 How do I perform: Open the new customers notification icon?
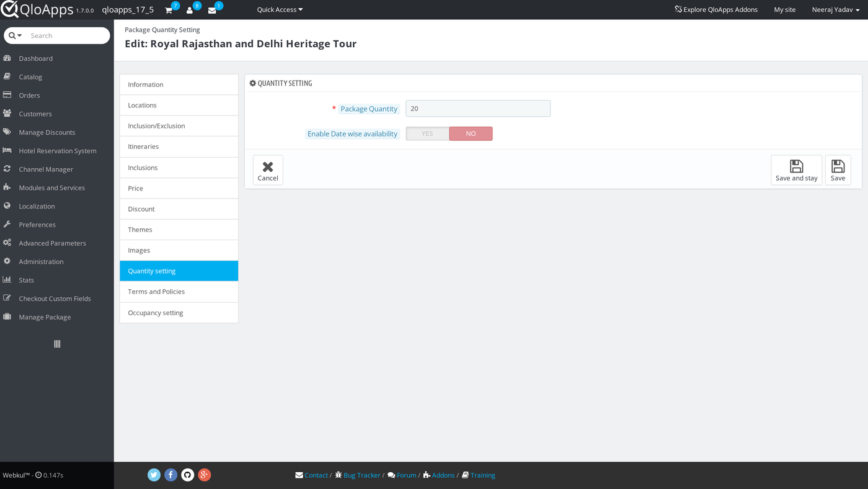point(190,11)
